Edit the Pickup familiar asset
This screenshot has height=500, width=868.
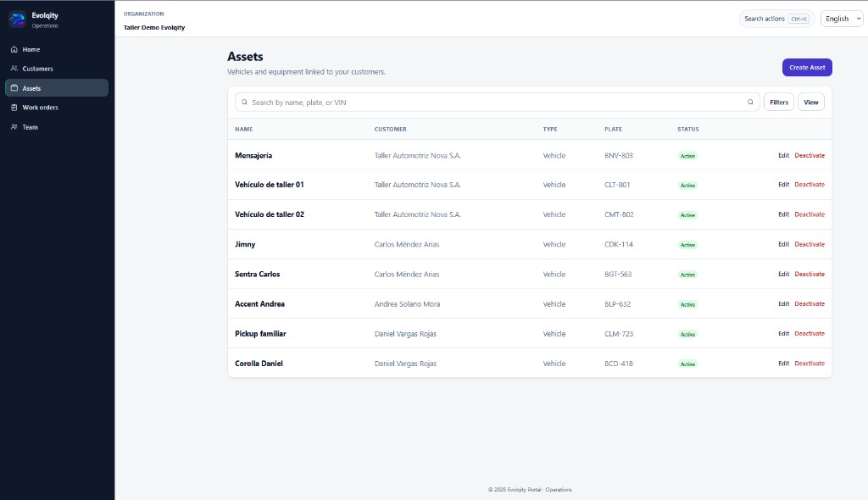783,333
